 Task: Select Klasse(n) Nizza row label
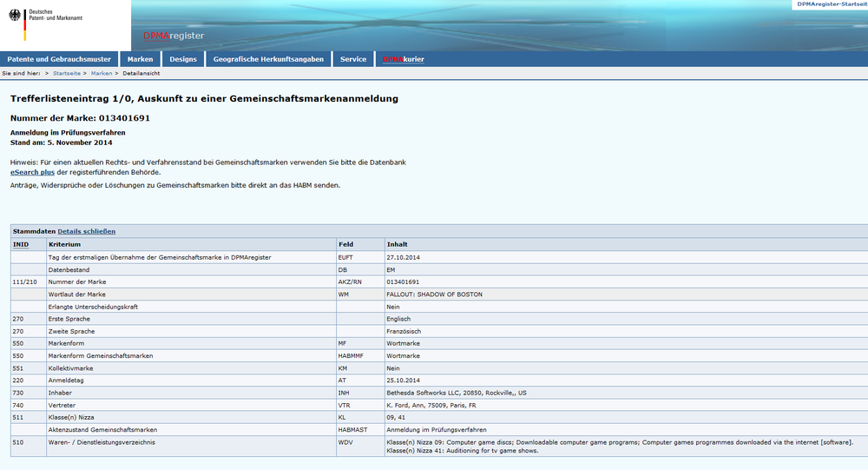click(x=71, y=417)
